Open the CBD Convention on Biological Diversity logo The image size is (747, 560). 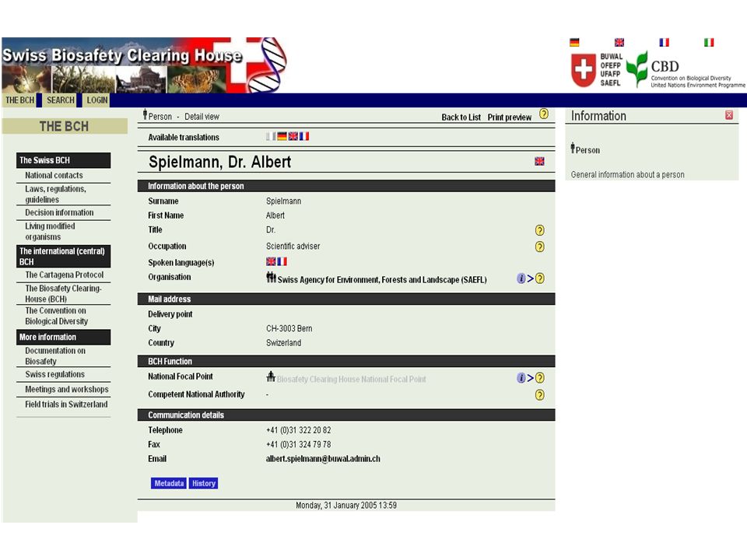coord(686,70)
